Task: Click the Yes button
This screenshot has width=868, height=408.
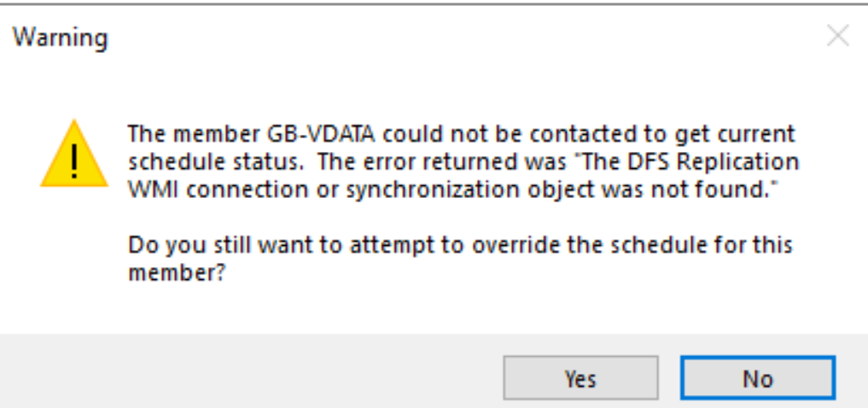Action: coord(580,378)
